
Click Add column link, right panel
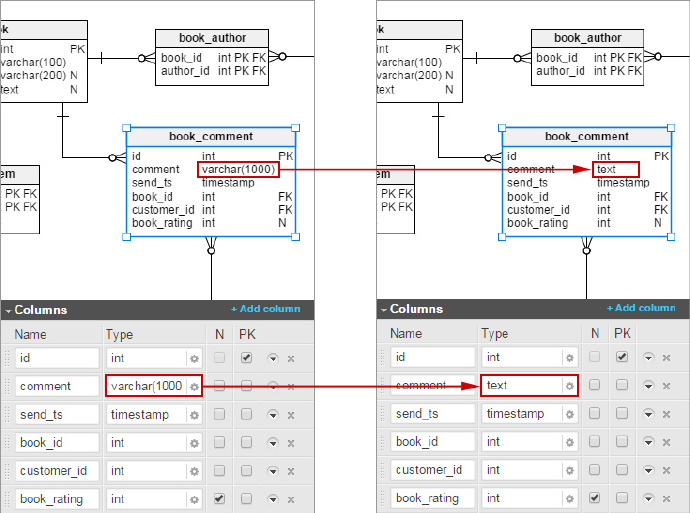pos(641,308)
